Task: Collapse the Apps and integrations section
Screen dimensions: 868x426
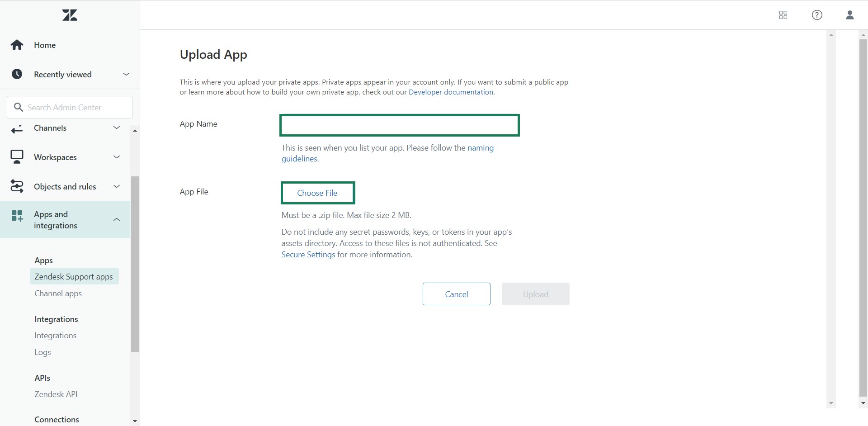Action: coord(117,219)
